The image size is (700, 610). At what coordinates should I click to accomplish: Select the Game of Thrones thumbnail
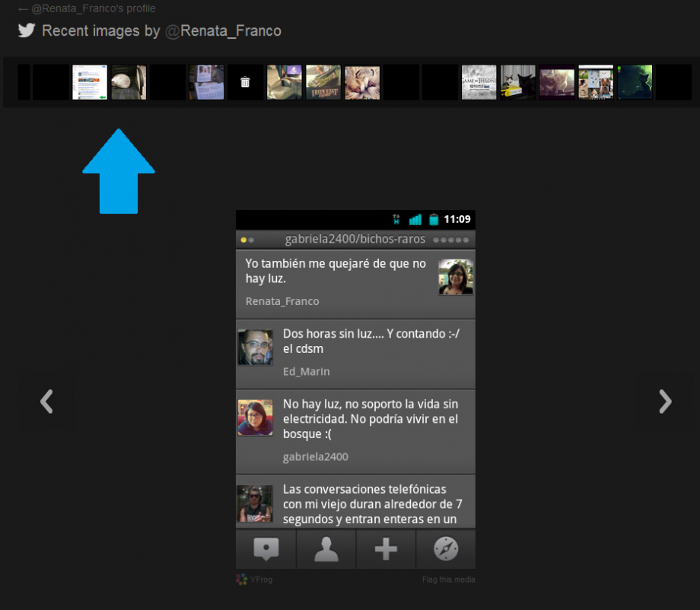pos(479,81)
